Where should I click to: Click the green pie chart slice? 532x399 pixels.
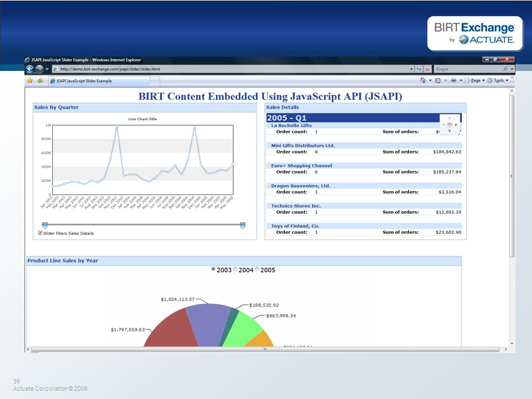click(244, 329)
